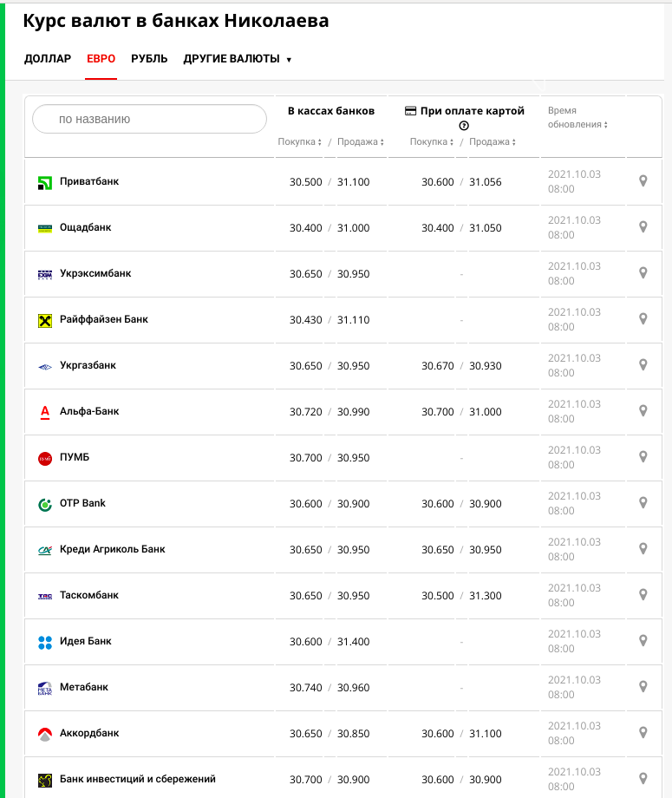The image size is (672, 798).
Task: Open map pin for Ощадбанк row
Action: pos(643,227)
